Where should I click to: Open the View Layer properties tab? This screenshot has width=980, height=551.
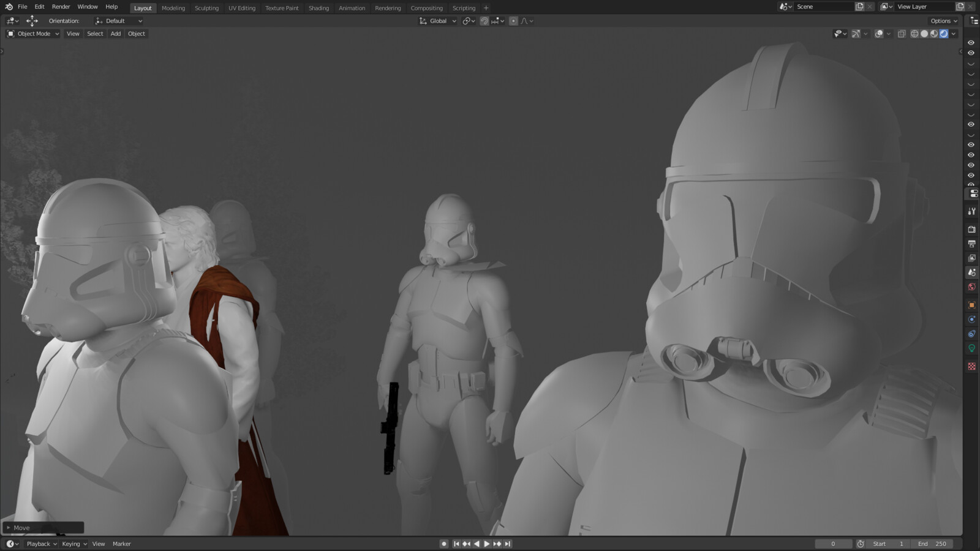click(x=971, y=258)
